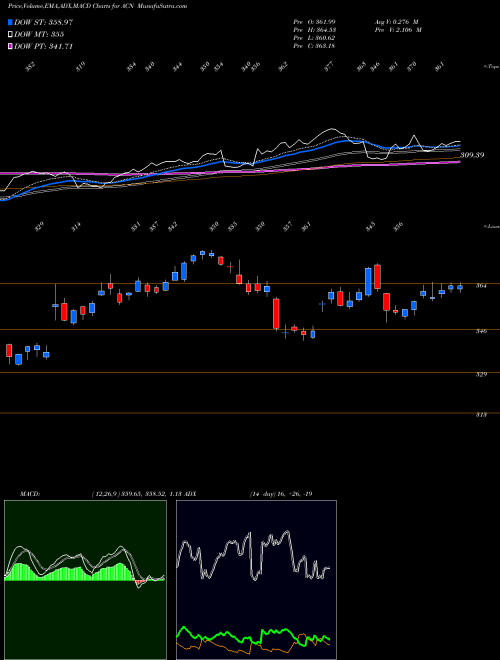The height and width of the screenshot is (660, 500).
Task: Click the chart title for ACN MunafaSutra.com
Action: 98,6
